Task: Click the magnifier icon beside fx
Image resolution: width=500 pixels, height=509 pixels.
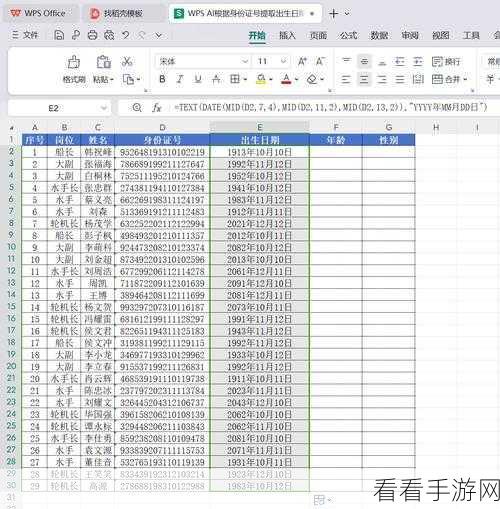Action: click(137, 108)
